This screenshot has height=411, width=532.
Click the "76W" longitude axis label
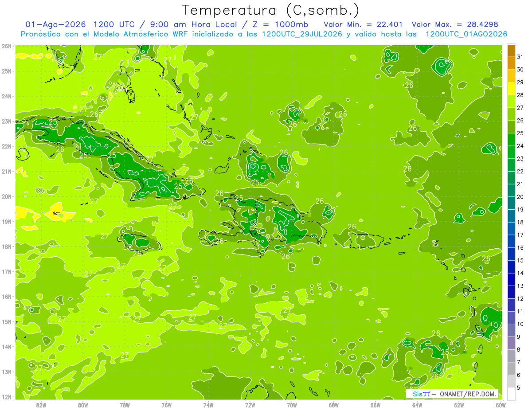[167, 405]
